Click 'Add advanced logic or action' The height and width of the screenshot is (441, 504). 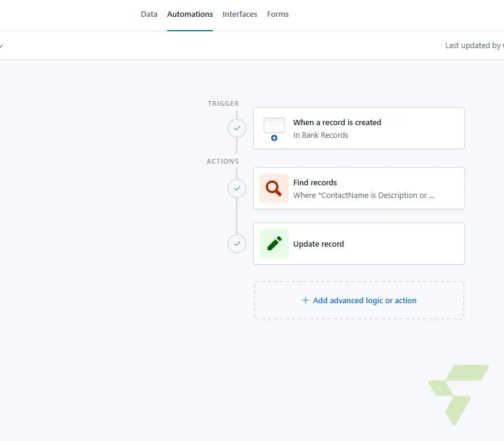tap(358, 300)
